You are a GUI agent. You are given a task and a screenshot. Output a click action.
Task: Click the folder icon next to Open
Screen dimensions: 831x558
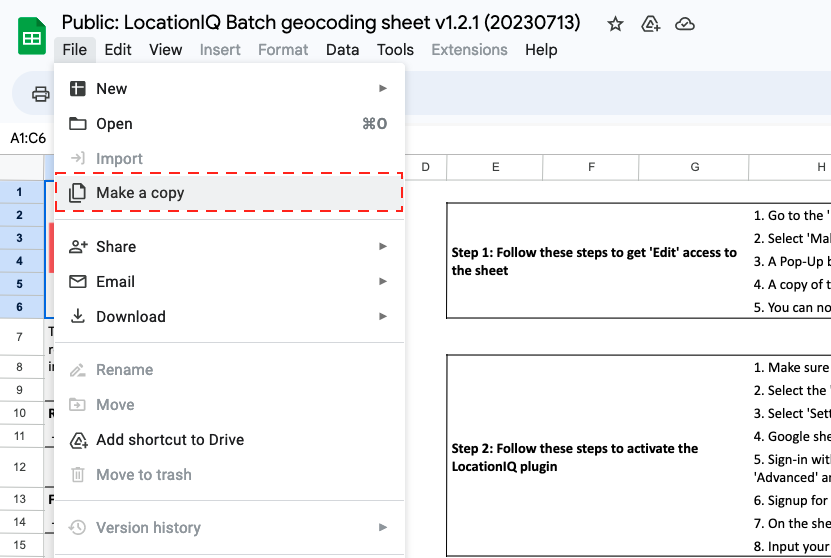click(77, 123)
